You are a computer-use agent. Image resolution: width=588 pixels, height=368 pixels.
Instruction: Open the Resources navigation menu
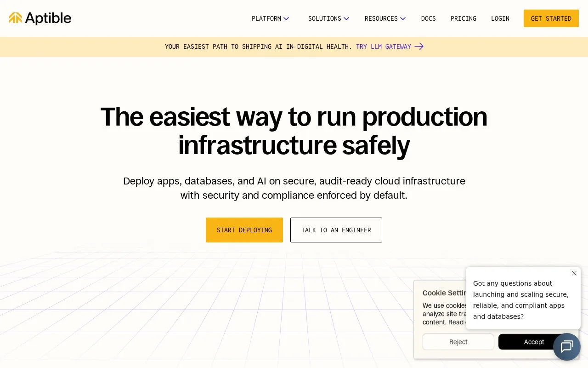click(x=385, y=19)
